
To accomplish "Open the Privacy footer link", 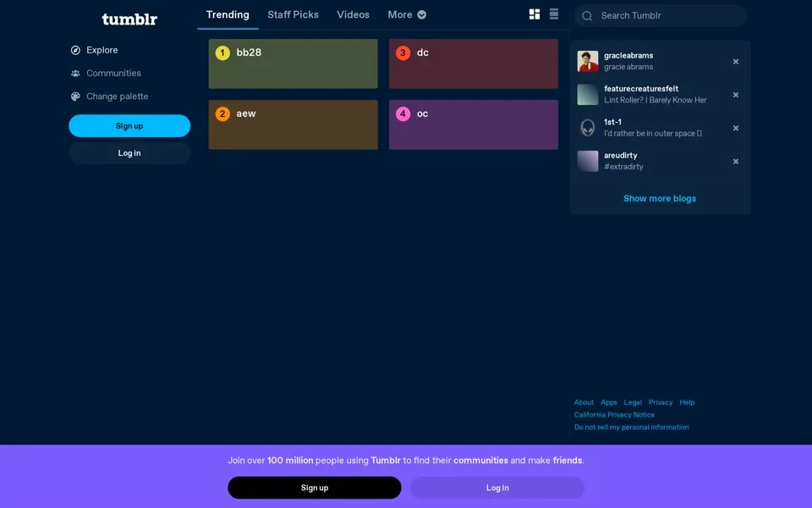I will [661, 402].
